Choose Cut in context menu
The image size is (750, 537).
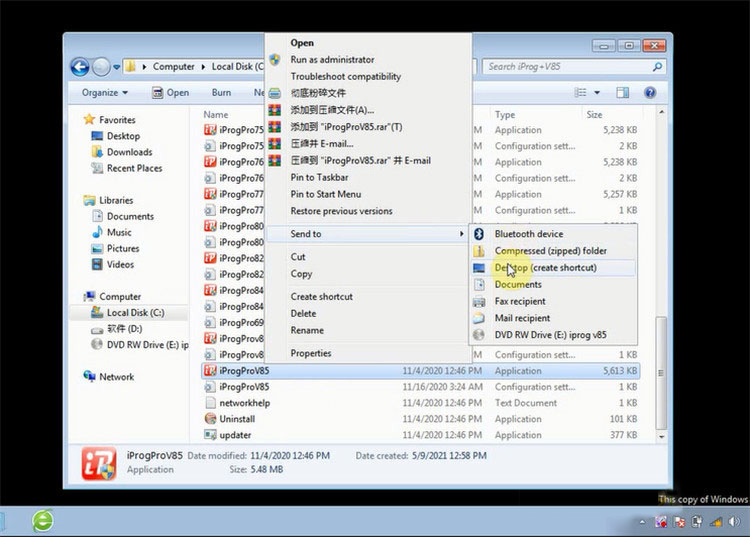(298, 257)
